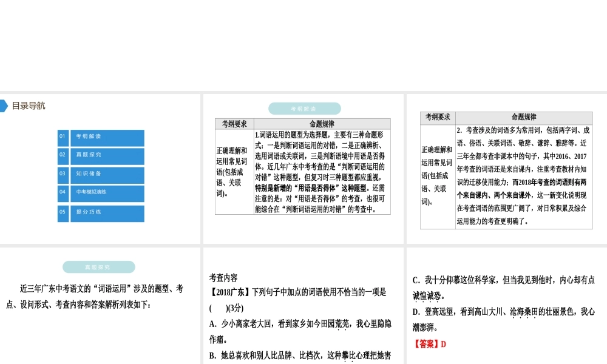
Task: Click the 02 number box in the directory
Action: [x=63, y=157]
